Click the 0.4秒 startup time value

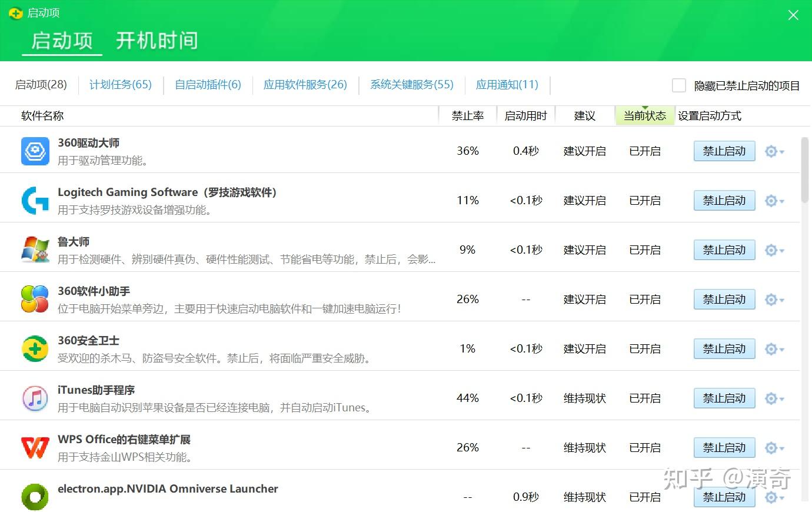click(x=526, y=151)
